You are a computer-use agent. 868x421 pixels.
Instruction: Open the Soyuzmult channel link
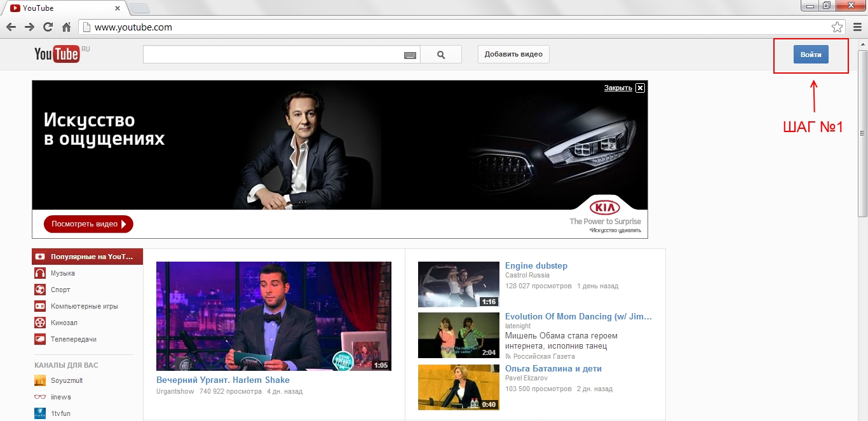point(67,380)
